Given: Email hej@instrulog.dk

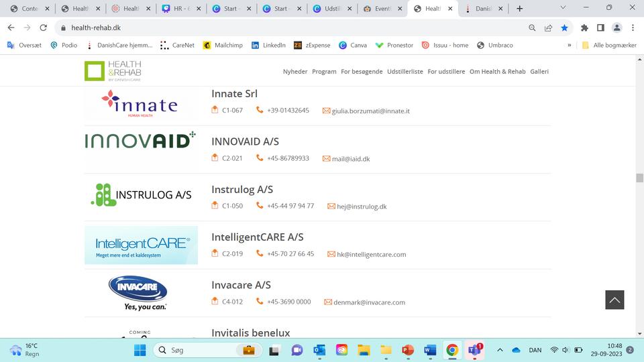Looking at the screenshot, I should coord(362,206).
